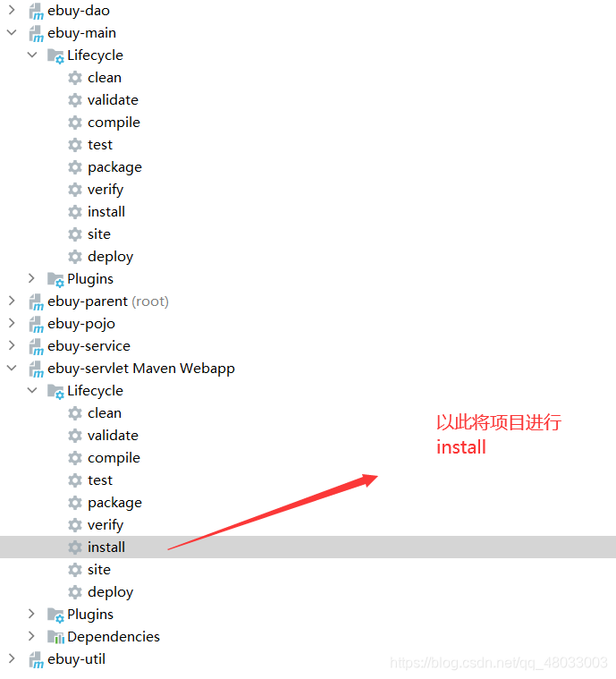Select ebuy-servlet site lifecycle goal
The width and height of the screenshot is (616, 679).
point(99,570)
